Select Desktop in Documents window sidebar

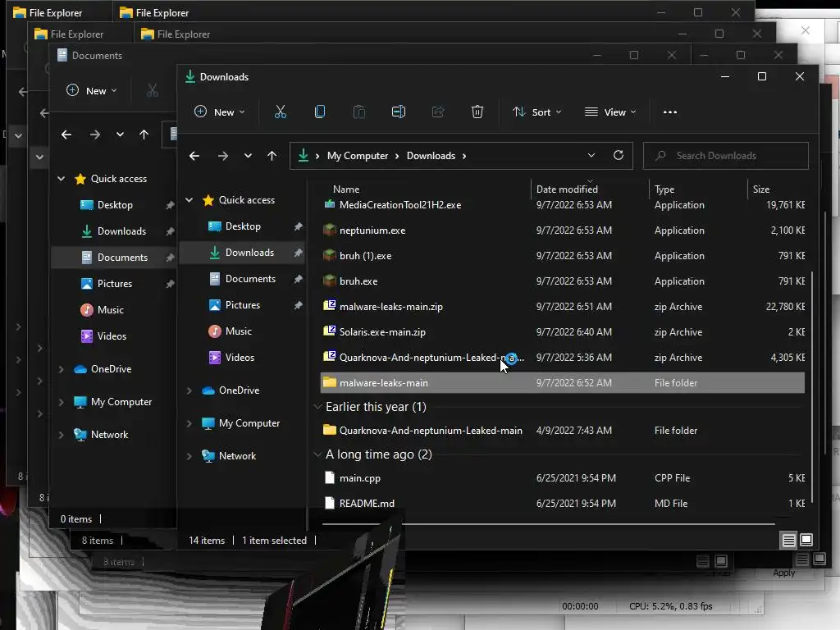point(115,204)
